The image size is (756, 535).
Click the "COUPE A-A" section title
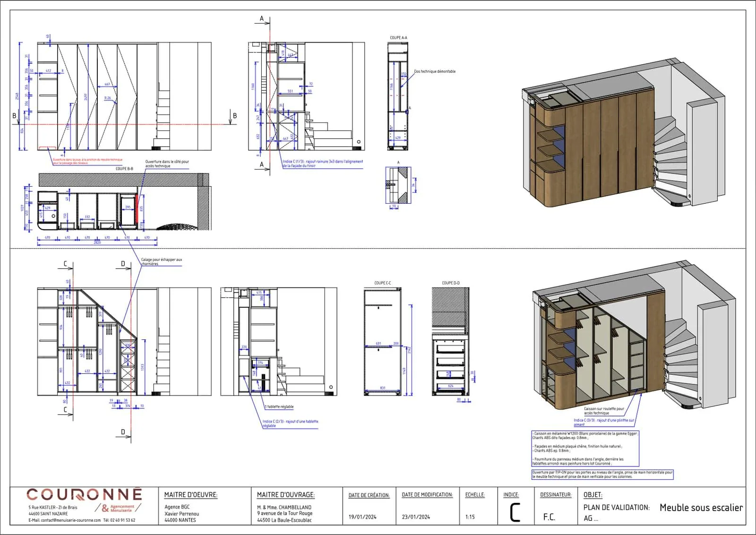(398, 38)
